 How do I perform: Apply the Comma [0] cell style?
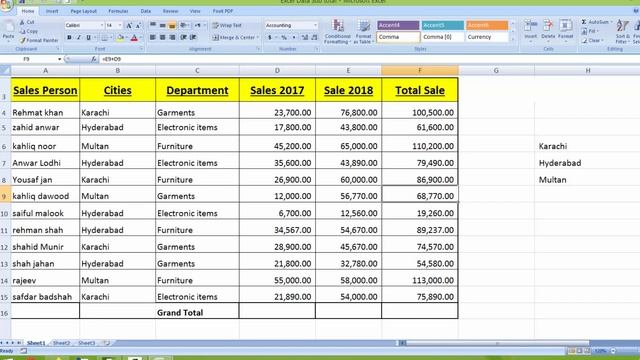tap(442, 37)
